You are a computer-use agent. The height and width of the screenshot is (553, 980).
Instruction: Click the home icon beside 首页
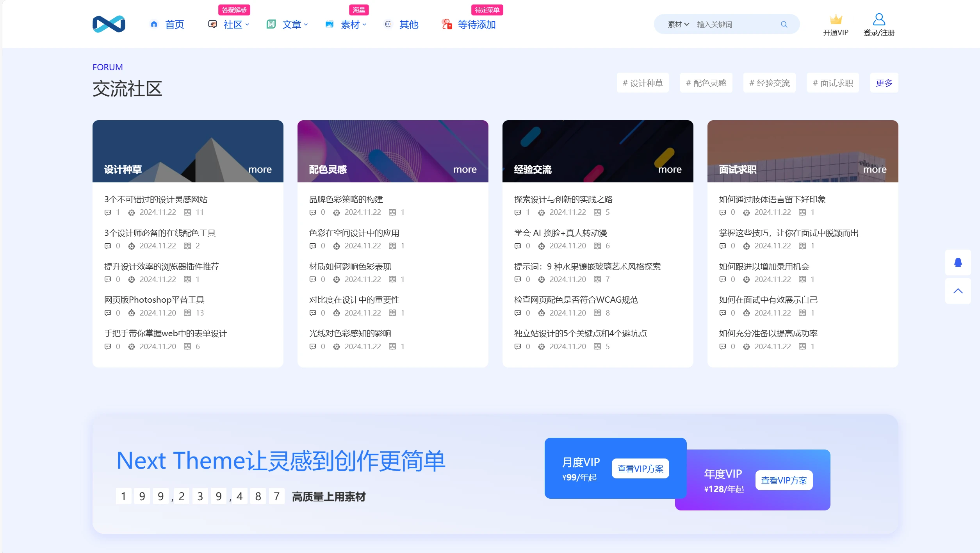tap(154, 24)
